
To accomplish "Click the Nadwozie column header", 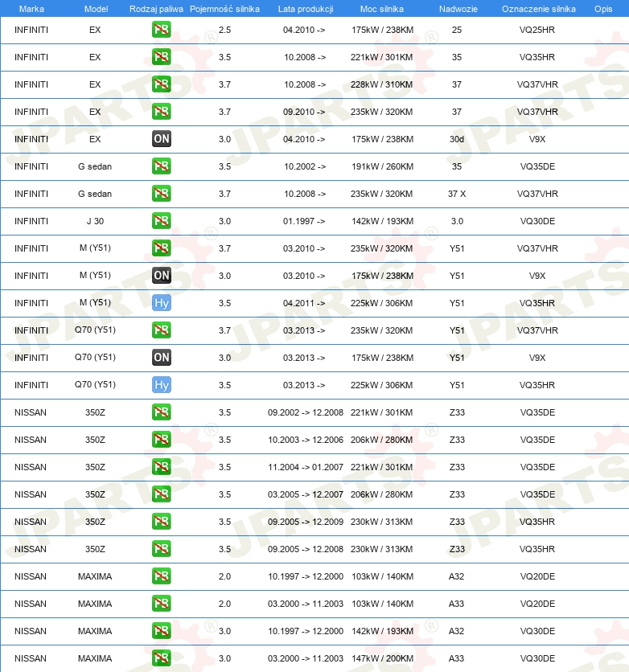I will click(x=458, y=9).
